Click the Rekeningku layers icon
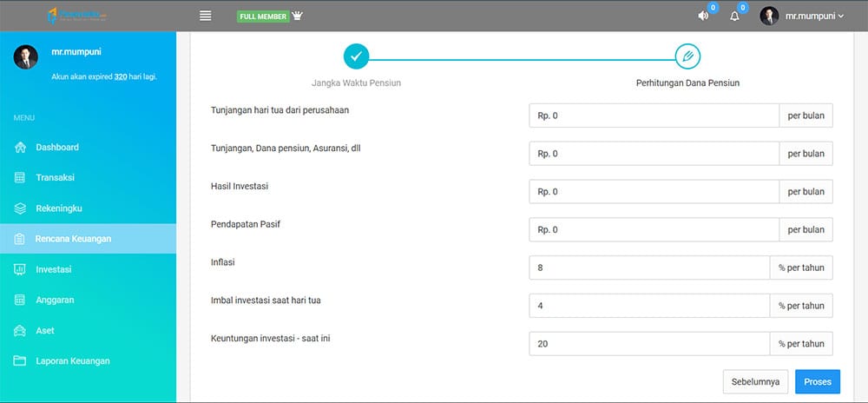The width and height of the screenshot is (868, 403). click(x=21, y=208)
